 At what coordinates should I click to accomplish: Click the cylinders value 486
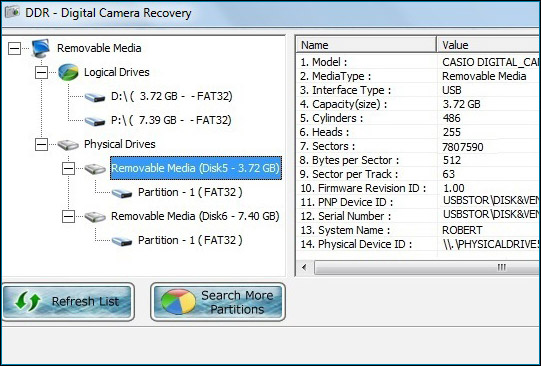452,118
